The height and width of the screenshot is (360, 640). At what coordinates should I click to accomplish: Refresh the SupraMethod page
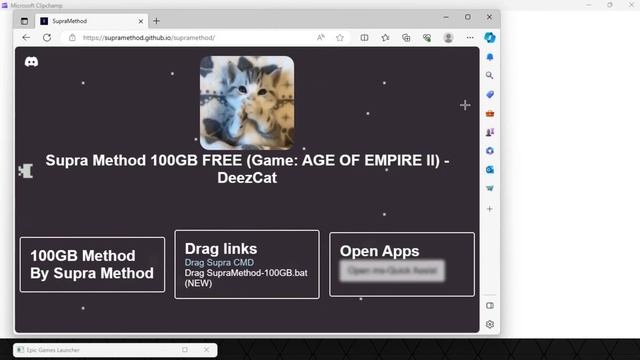[x=47, y=38]
